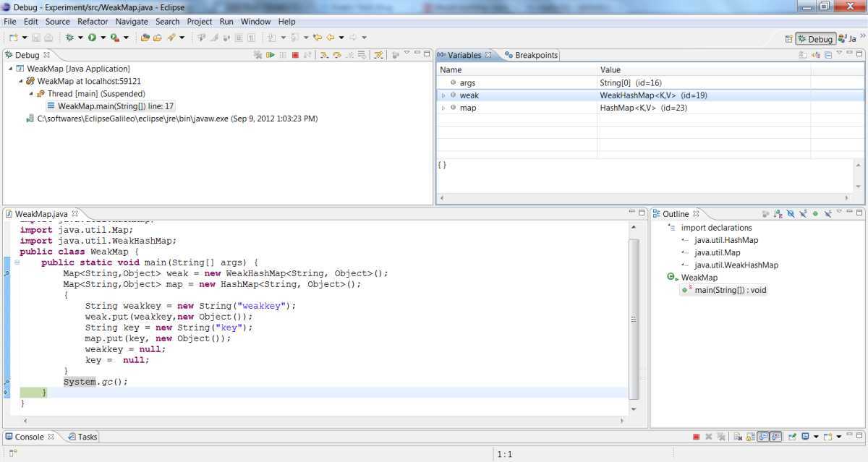Viewport: 868px width, 462px height.
Task: Click the red Terminate icon in Debug view
Action: [295, 55]
